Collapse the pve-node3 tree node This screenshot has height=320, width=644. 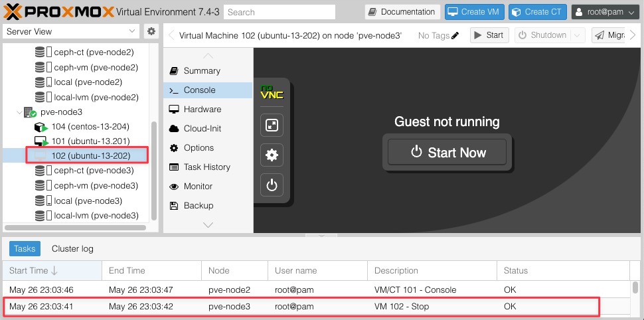point(20,112)
